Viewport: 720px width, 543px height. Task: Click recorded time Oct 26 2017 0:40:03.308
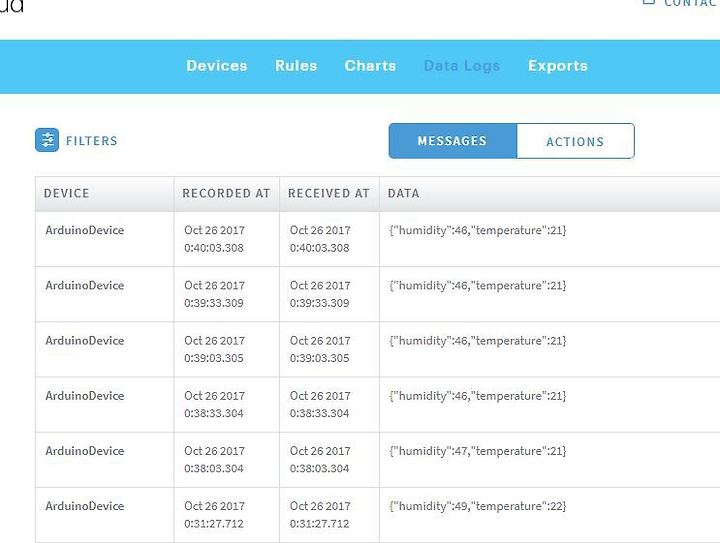[x=214, y=239]
